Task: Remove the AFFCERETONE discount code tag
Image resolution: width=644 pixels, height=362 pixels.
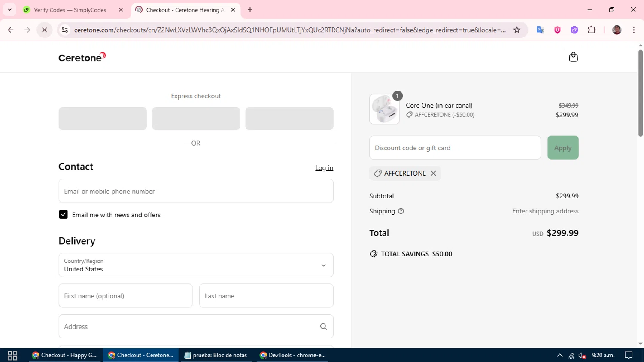Action: pyautogui.click(x=434, y=173)
